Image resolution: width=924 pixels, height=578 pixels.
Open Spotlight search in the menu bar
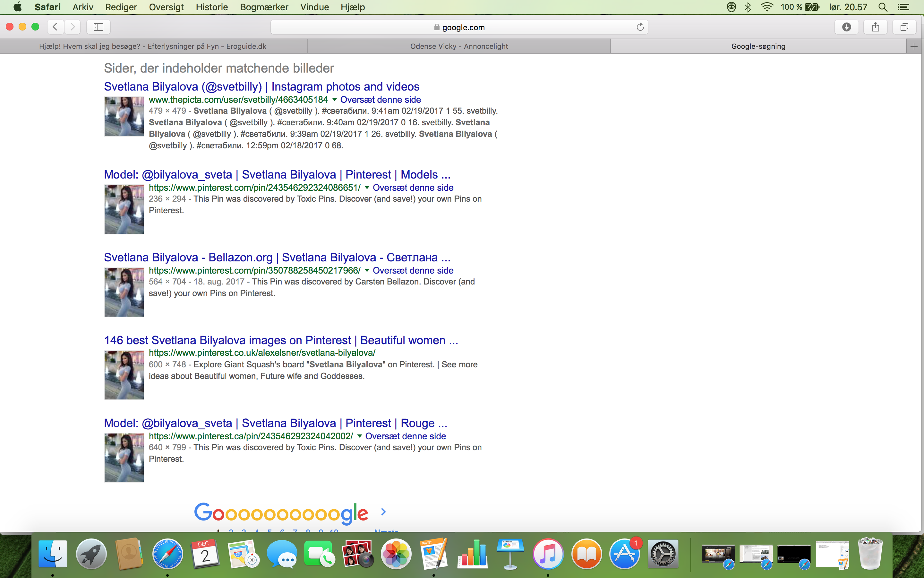pyautogui.click(x=882, y=7)
